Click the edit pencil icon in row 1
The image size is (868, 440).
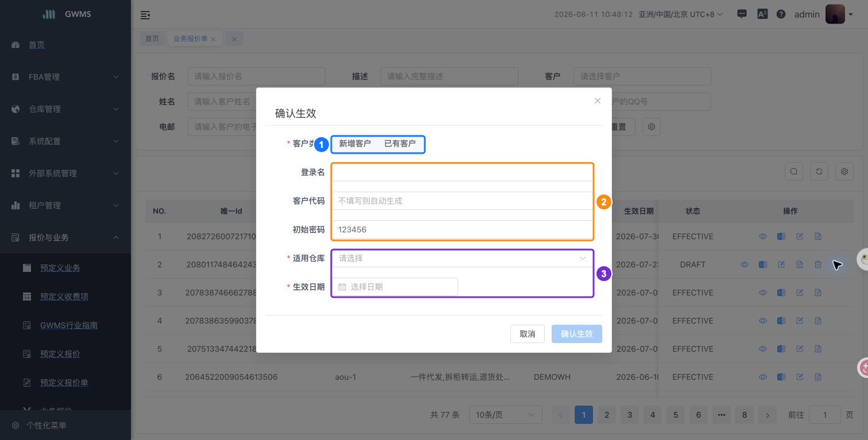800,236
